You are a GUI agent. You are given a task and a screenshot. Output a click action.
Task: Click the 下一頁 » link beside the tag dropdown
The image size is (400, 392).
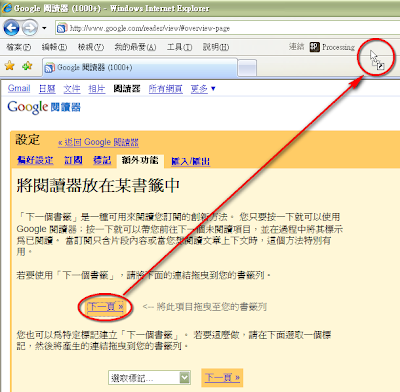tap(222, 378)
